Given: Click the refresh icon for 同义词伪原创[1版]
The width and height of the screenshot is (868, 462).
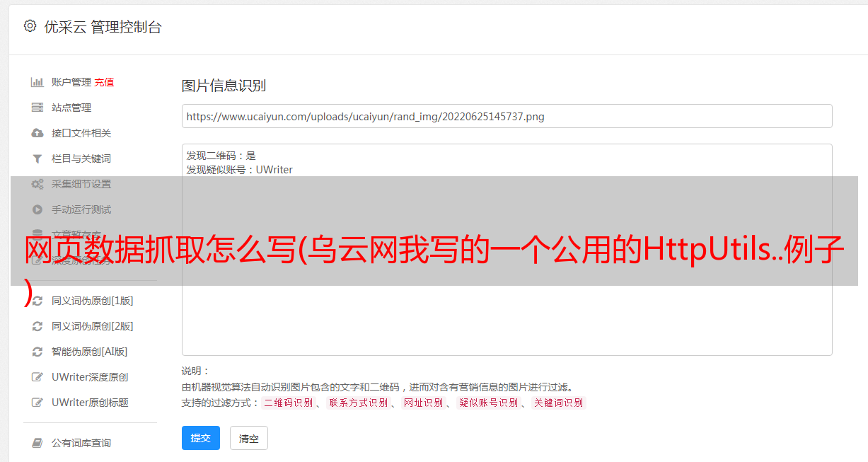Looking at the screenshot, I should point(37,301).
